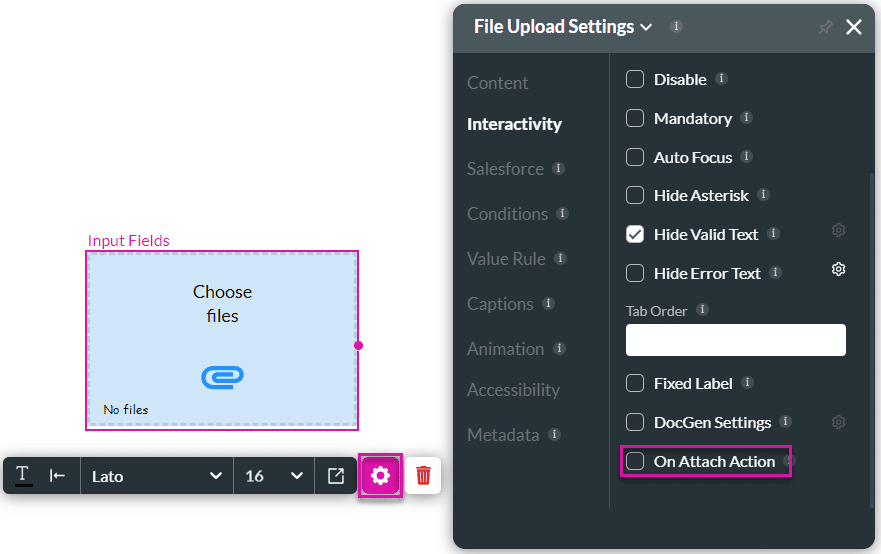Click the info icon next to Animation tab
This screenshot has width=881, height=554.
[x=559, y=348]
